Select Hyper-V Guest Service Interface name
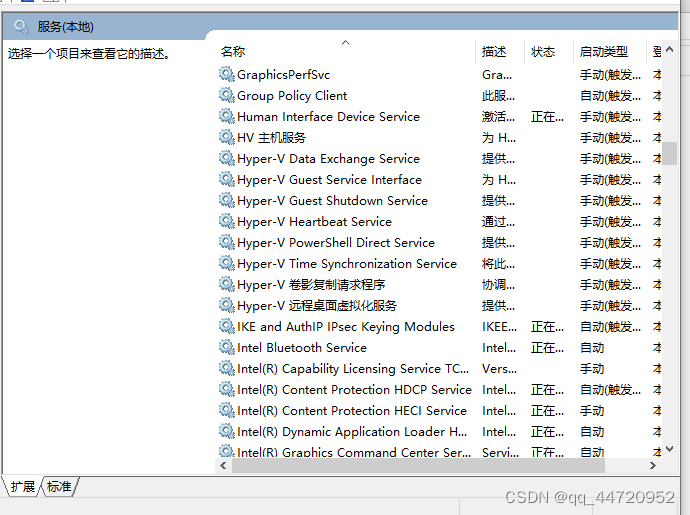Screen dimensions: 690x515 pyautogui.click(x=329, y=180)
